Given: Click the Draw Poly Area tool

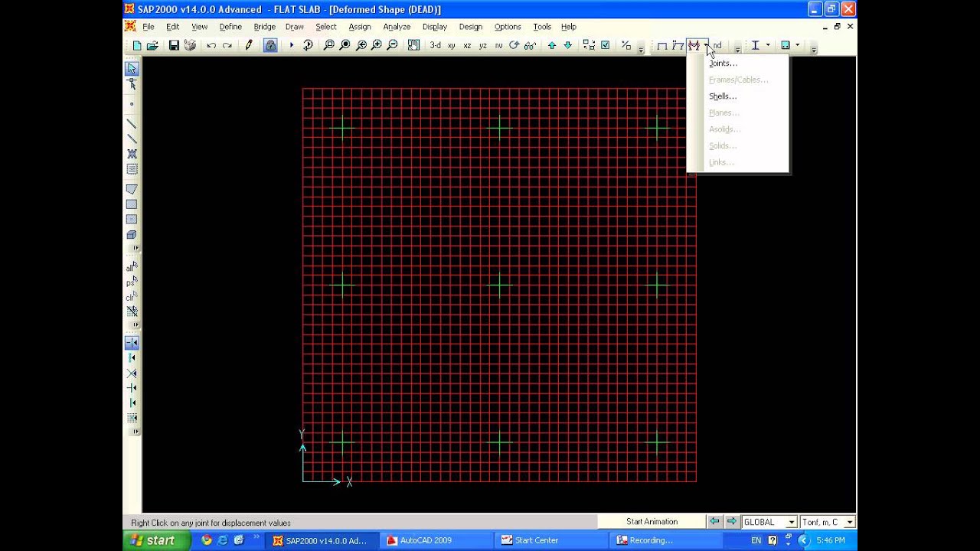Looking at the screenshot, I should [x=132, y=189].
